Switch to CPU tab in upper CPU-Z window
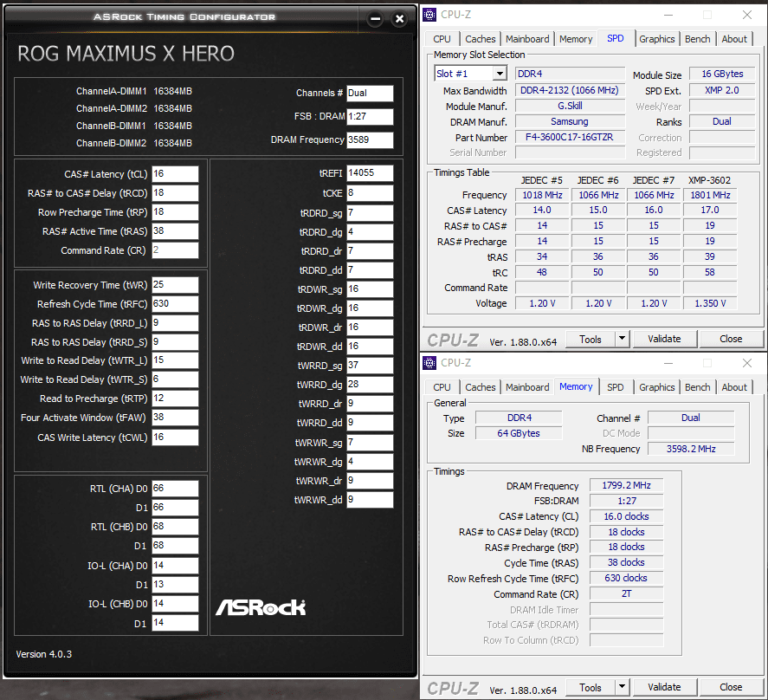This screenshot has height=700, width=768. point(442,39)
